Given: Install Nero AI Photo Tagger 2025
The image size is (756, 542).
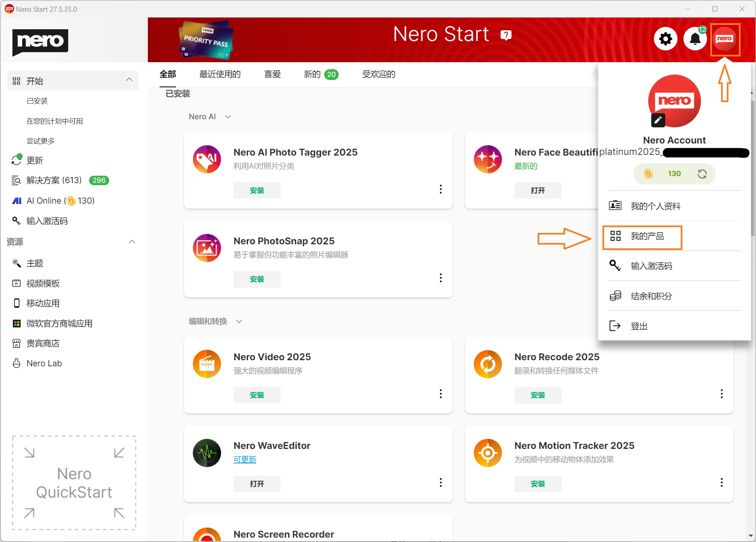Looking at the screenshot, I should (257, 191).
